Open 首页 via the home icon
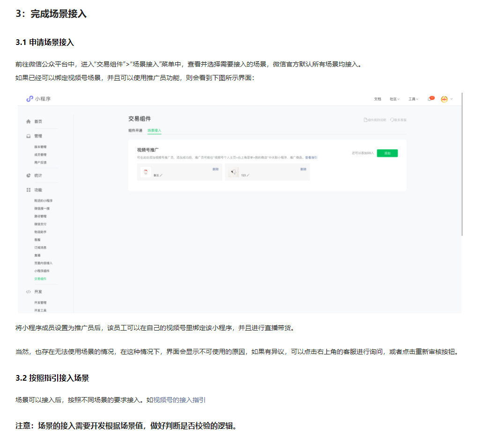Screen dimensions: 504x442 pos(28,121)
